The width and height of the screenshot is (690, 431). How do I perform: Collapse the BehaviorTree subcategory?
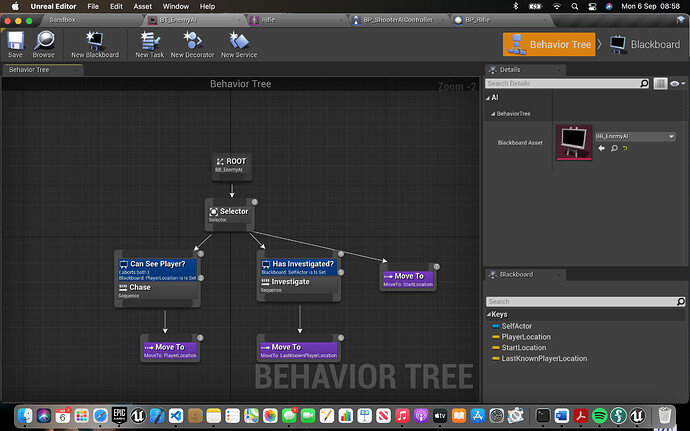click(x=493, y=114)
